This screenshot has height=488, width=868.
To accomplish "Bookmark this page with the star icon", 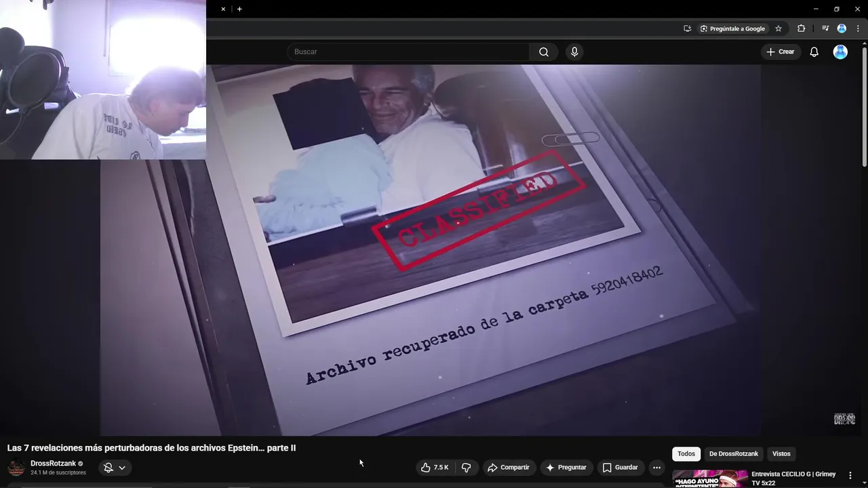I will click(x=778, y=28).
